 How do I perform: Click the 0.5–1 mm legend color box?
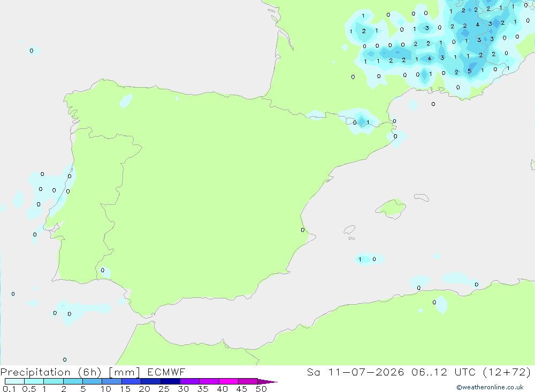[34, 381]
